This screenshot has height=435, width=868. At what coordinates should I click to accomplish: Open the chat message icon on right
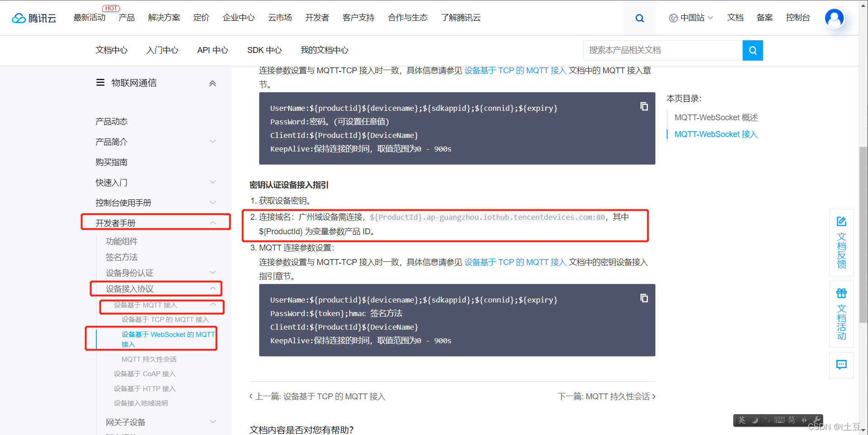coord(841,365)
